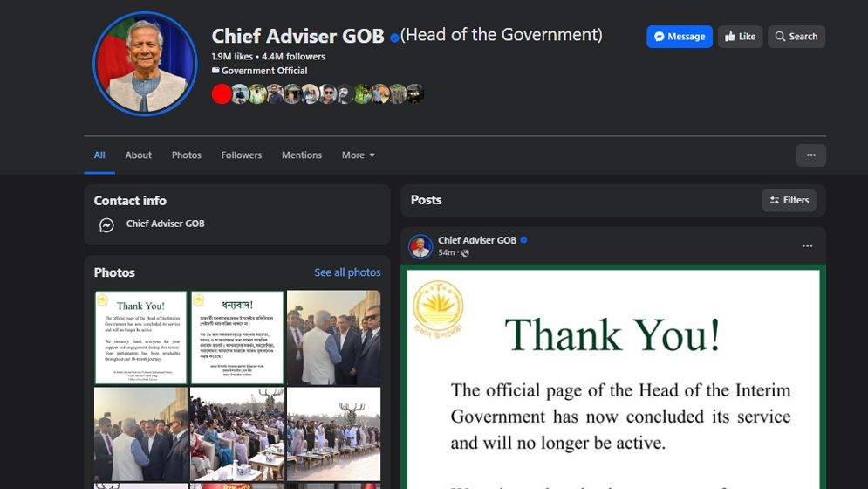Click the 54m post timestamp link

tap(447, 252)
